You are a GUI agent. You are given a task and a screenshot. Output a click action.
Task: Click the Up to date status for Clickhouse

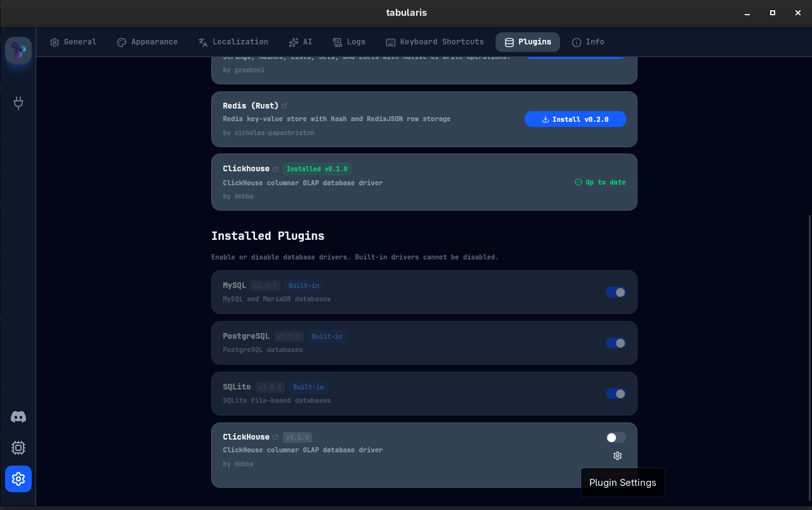(x=600, y=182)
